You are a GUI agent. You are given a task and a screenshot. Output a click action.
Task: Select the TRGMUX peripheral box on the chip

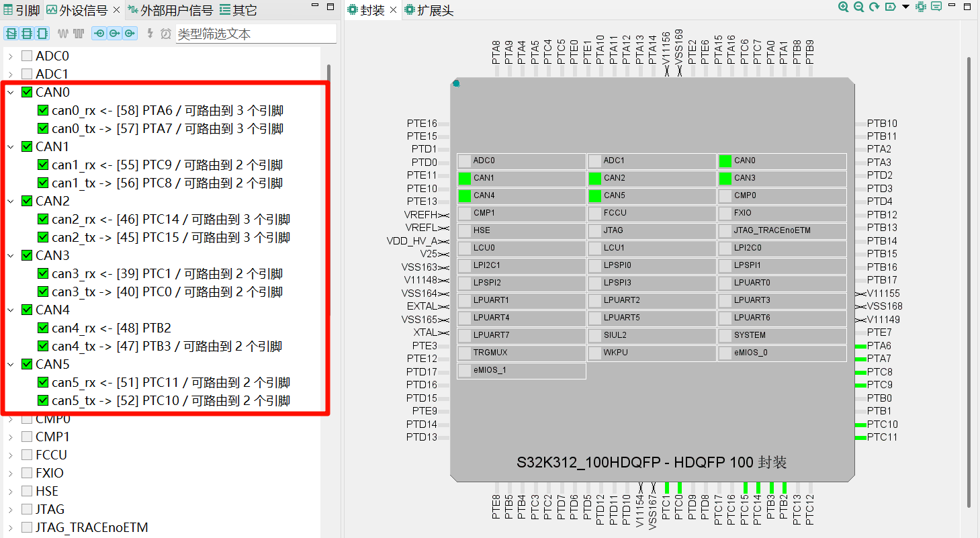(x=521, y=353)
